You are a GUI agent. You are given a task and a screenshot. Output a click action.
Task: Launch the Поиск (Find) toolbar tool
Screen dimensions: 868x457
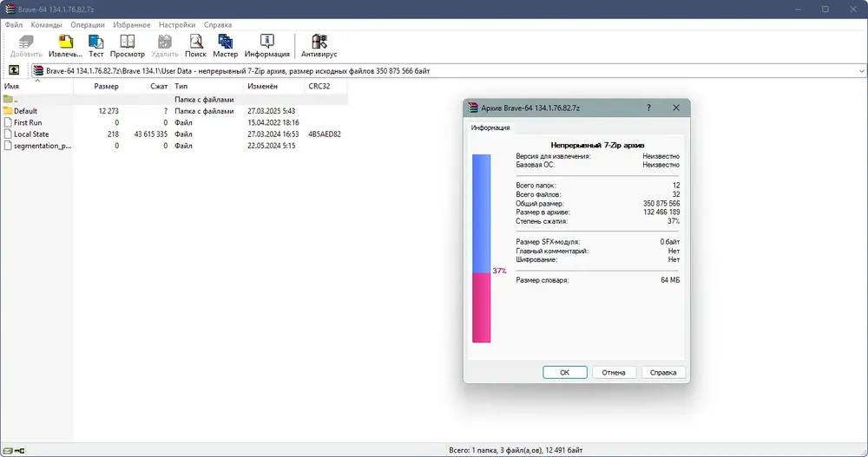coord(195,46)
